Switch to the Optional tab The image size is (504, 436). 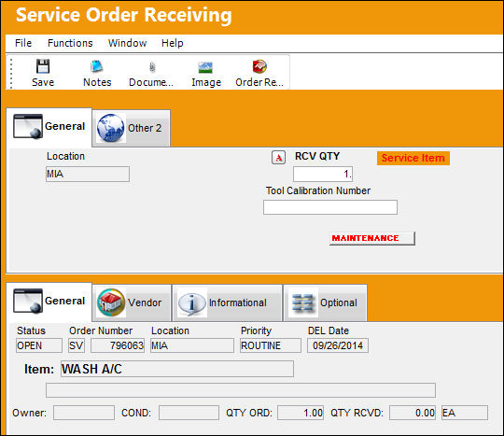(x=325, y=302)
